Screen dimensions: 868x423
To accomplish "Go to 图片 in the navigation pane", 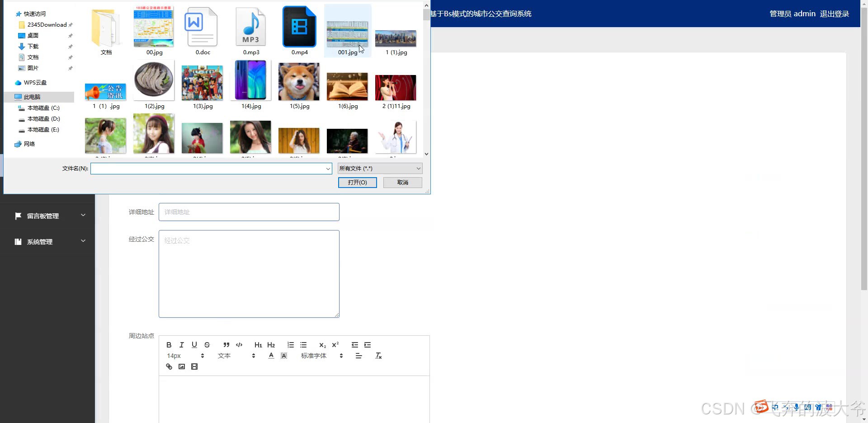I will coord(33,68).
